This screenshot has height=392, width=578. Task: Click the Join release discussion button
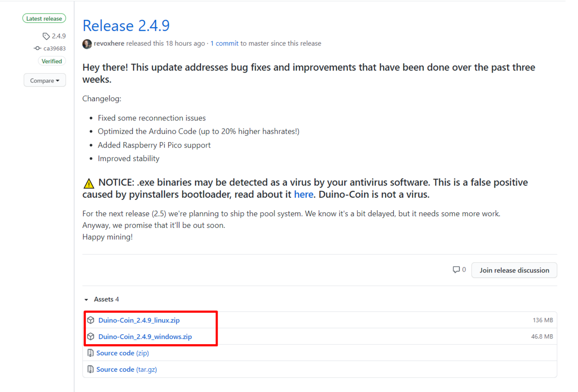tap(514, 270)
